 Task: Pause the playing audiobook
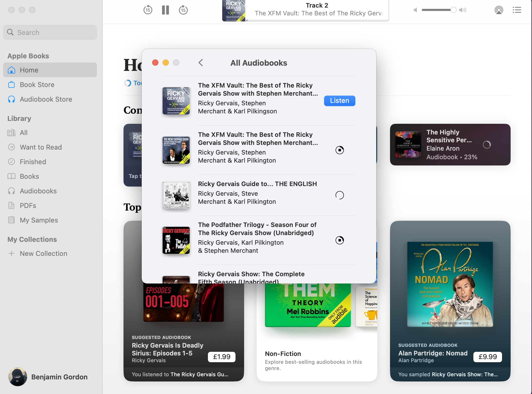point(165,10)
